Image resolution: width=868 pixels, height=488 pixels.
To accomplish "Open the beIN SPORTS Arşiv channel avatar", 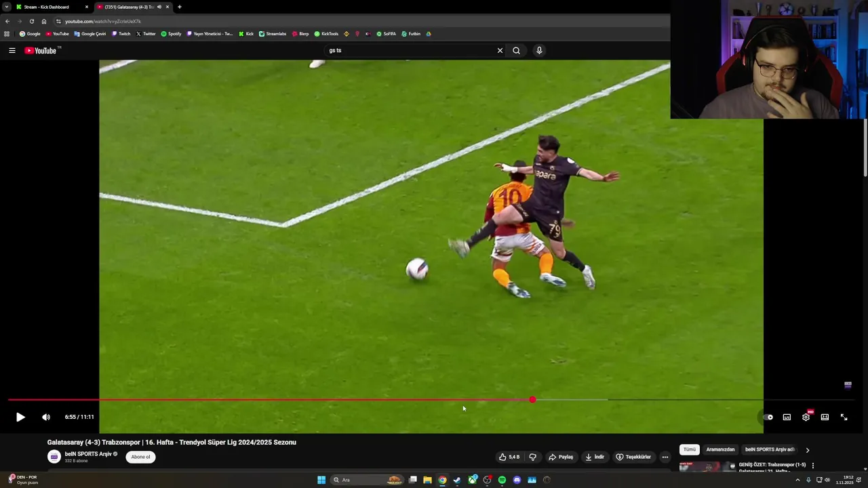I will click(x=54, y=457).
